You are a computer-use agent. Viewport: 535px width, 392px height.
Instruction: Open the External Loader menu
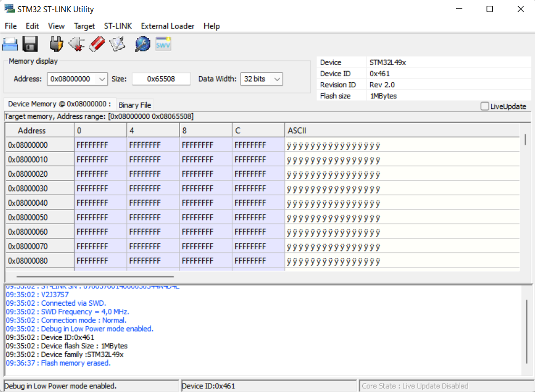[x=167, y=26]
